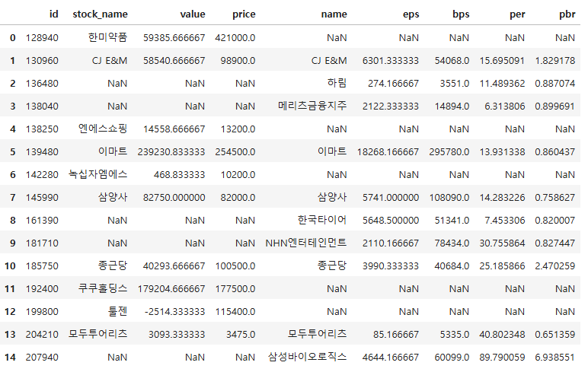This screenshot has height=372, width=588.
Task: Click value cell 82750.000000
Action: 174,198
